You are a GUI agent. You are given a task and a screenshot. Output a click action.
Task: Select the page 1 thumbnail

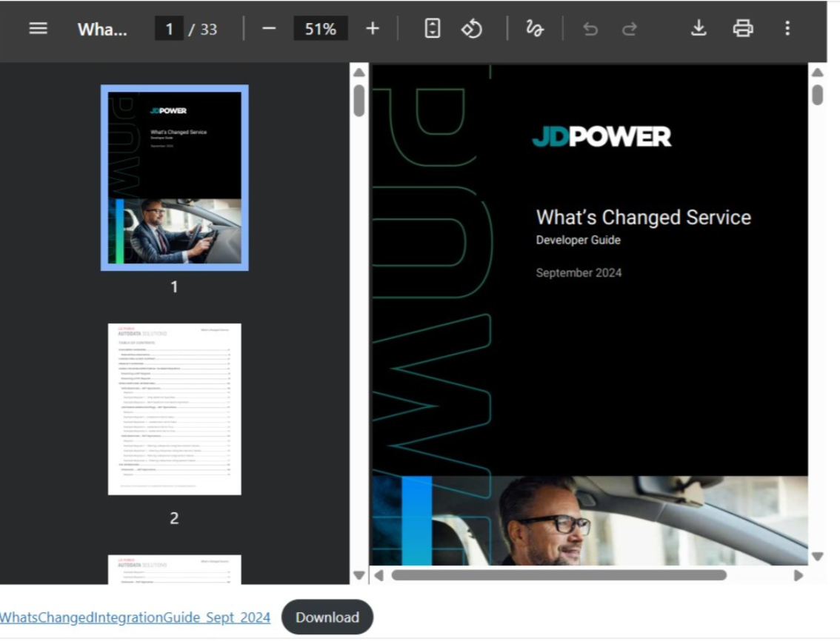tap(175, 178)
